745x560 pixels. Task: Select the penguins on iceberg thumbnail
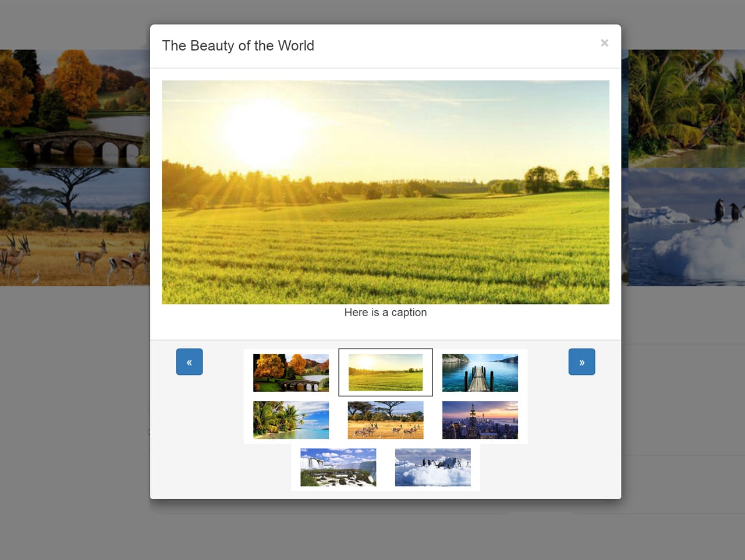433,467
